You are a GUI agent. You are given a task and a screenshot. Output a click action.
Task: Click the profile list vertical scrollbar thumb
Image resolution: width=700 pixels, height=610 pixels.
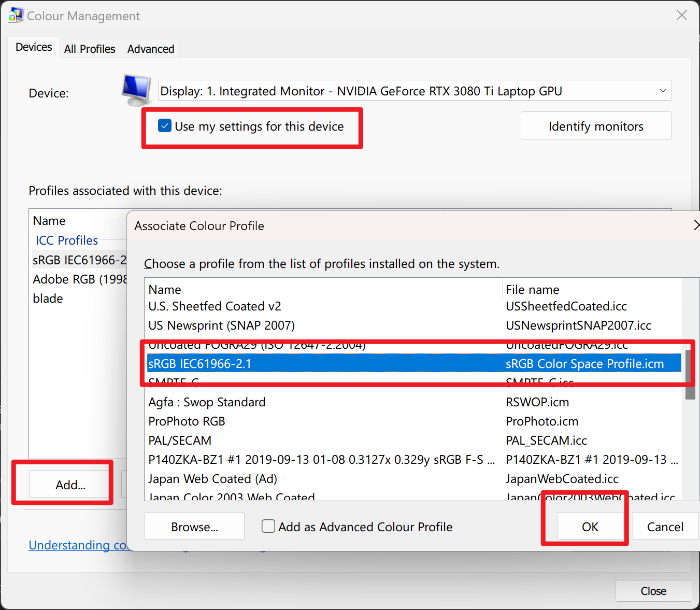(x=690, y=374)
